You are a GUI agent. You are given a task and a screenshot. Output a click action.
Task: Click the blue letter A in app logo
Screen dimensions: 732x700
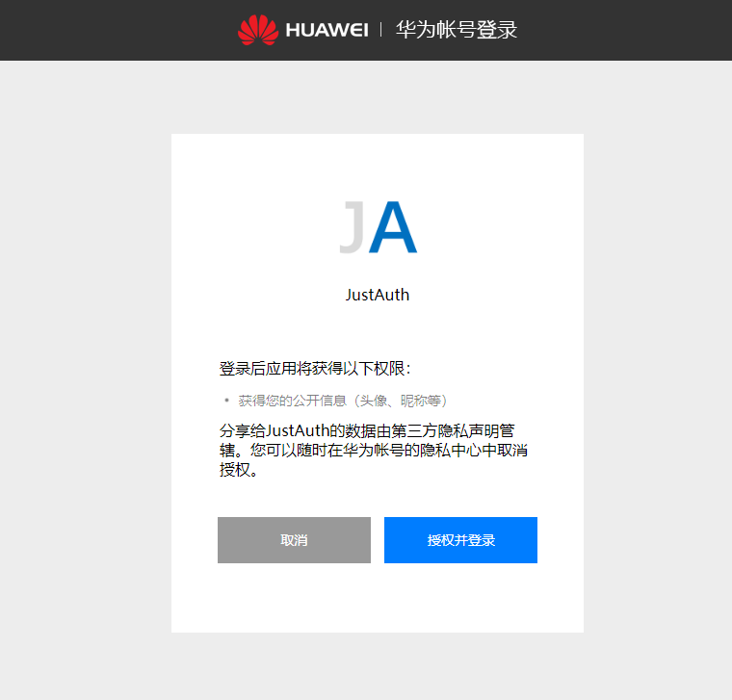[x=393, y=227]
